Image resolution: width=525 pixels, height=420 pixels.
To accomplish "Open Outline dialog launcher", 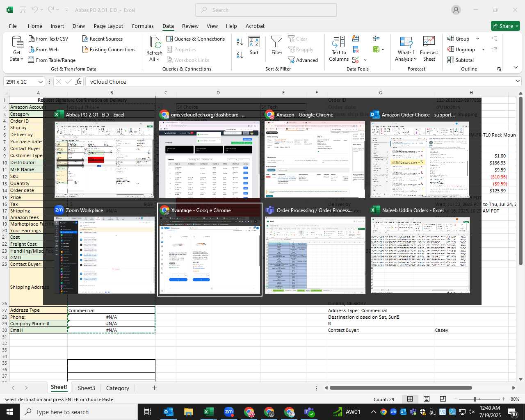I will tap(499, 69).
